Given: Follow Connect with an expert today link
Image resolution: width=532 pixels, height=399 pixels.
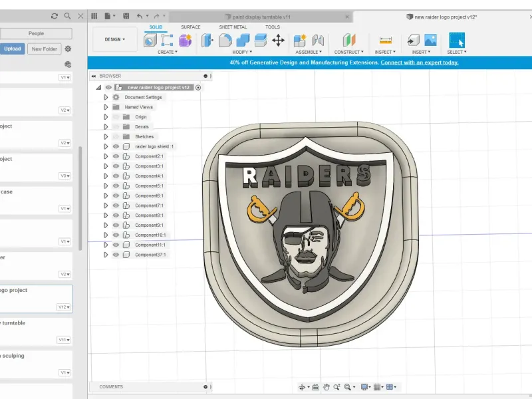Looking at the screenshot, I should [x=420, y=63].
